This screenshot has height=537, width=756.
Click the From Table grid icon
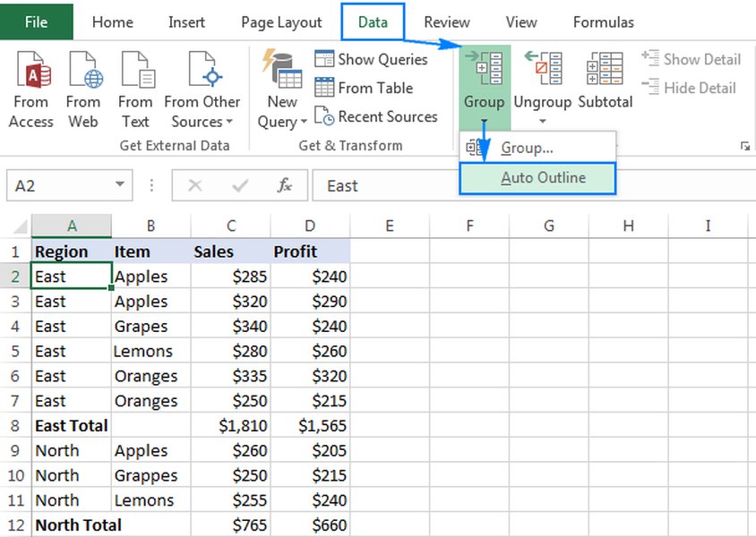(x=324, y=88)
